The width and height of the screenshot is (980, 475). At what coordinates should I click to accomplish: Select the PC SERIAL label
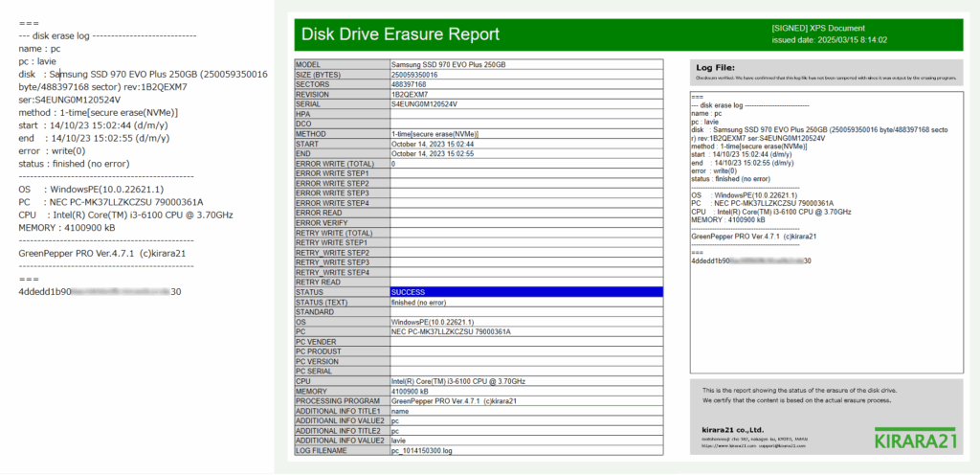tap(342, 372)
